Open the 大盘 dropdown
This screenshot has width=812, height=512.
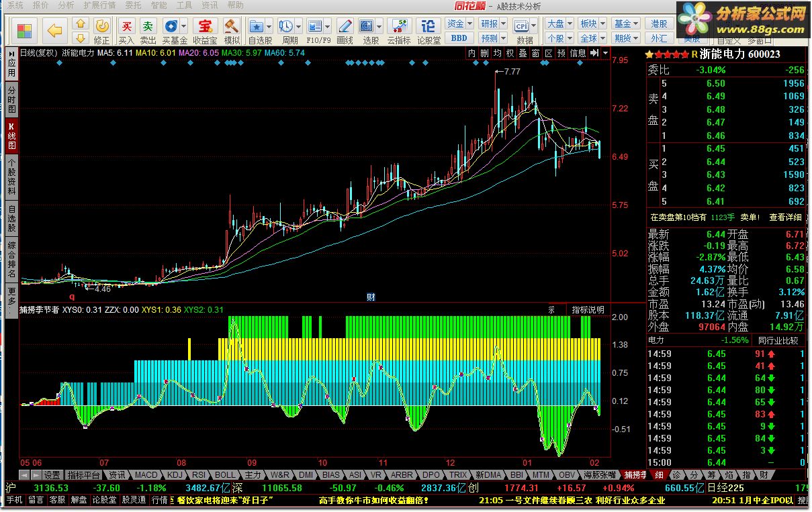pyautogui.click(x=559, y=24)
